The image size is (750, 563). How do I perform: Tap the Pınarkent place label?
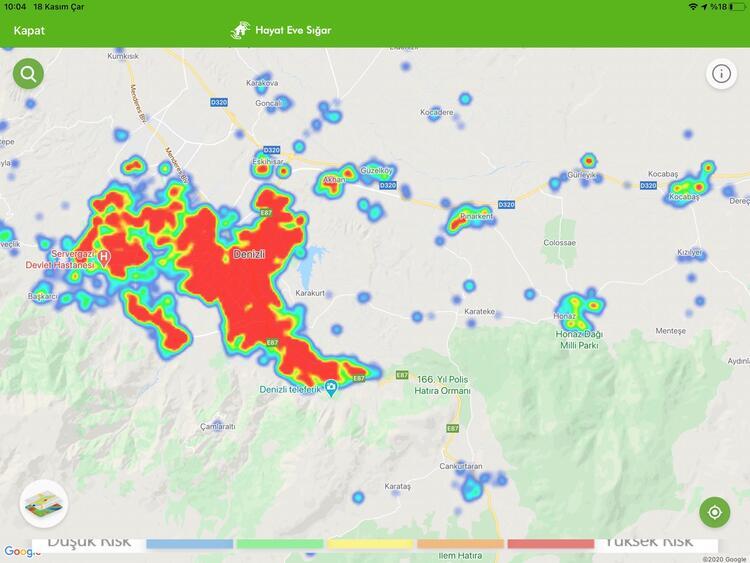coord(477,215)
